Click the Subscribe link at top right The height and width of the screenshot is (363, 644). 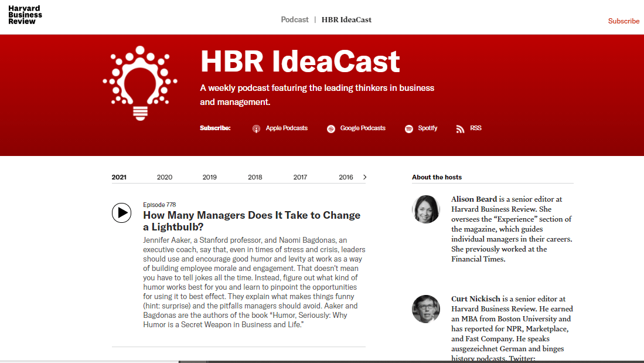(623, 21)
